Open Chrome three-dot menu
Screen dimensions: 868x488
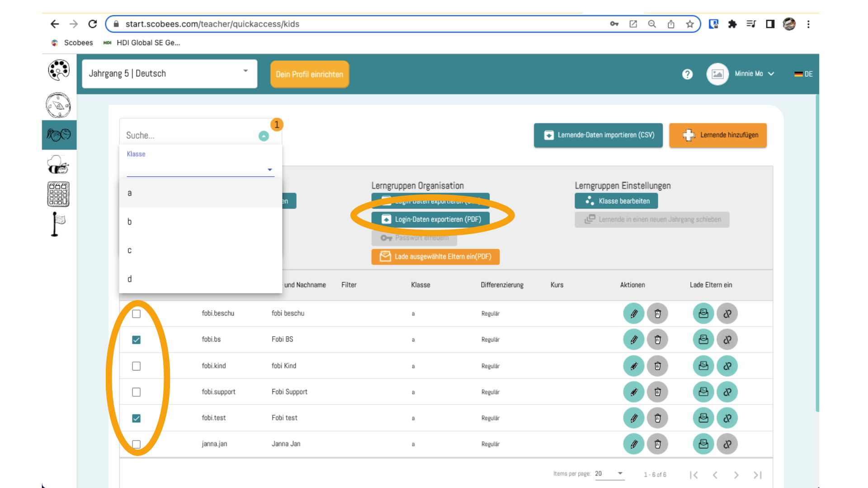coord(808,24)
